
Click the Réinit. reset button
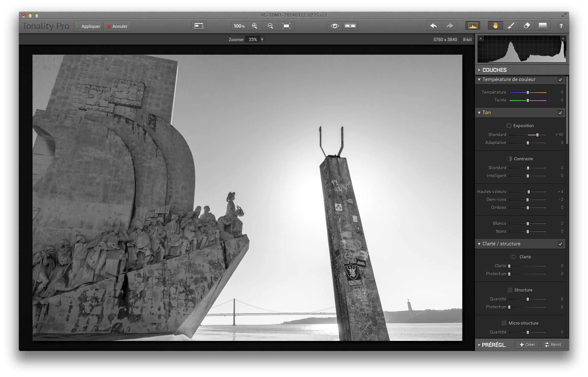[553, 345]
